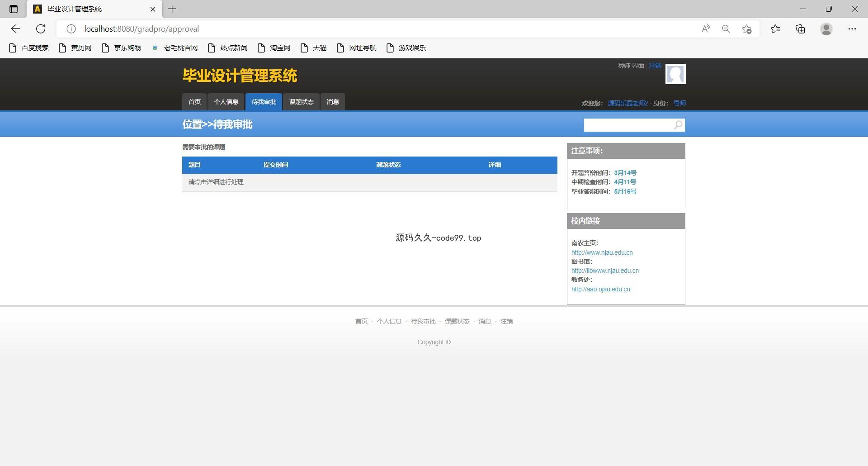Click the zoom out magnifier icon
Viewport: 868px width, 466px height.
coord(726,29)
